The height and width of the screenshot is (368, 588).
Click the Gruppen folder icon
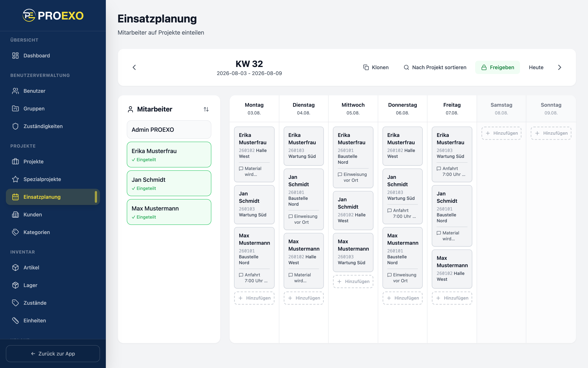15,109
